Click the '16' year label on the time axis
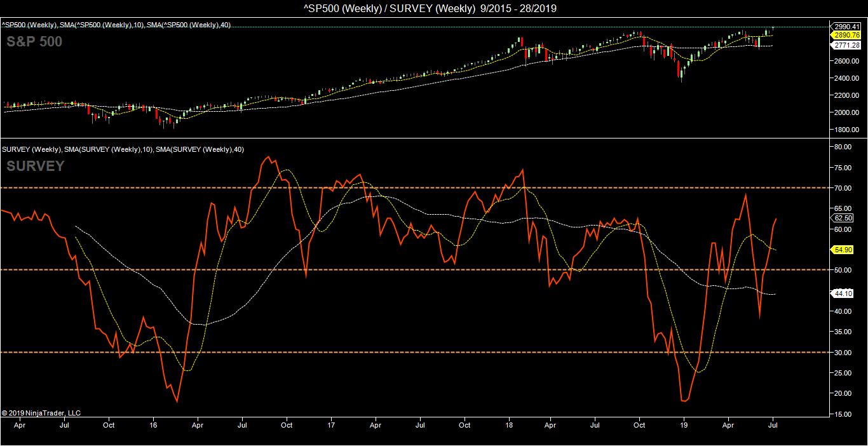868x446 pixels. (153, 425)
